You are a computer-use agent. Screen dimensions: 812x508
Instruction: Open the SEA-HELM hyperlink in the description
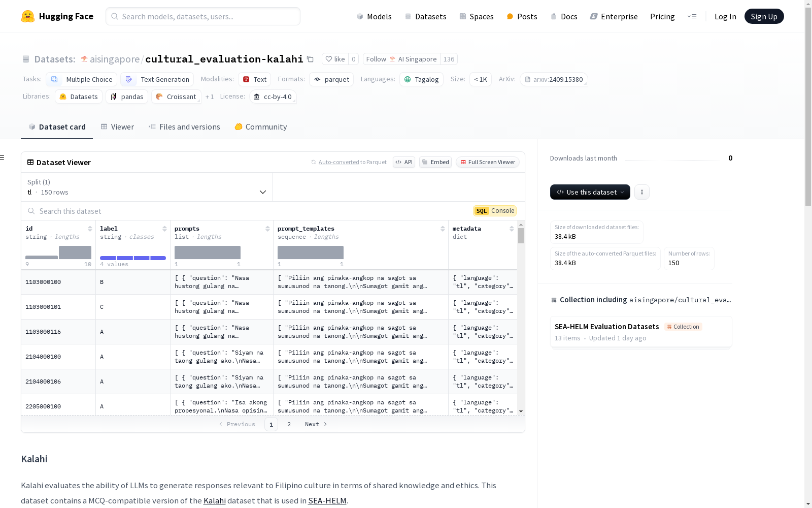pyautogui.click(x=327, y=500)
